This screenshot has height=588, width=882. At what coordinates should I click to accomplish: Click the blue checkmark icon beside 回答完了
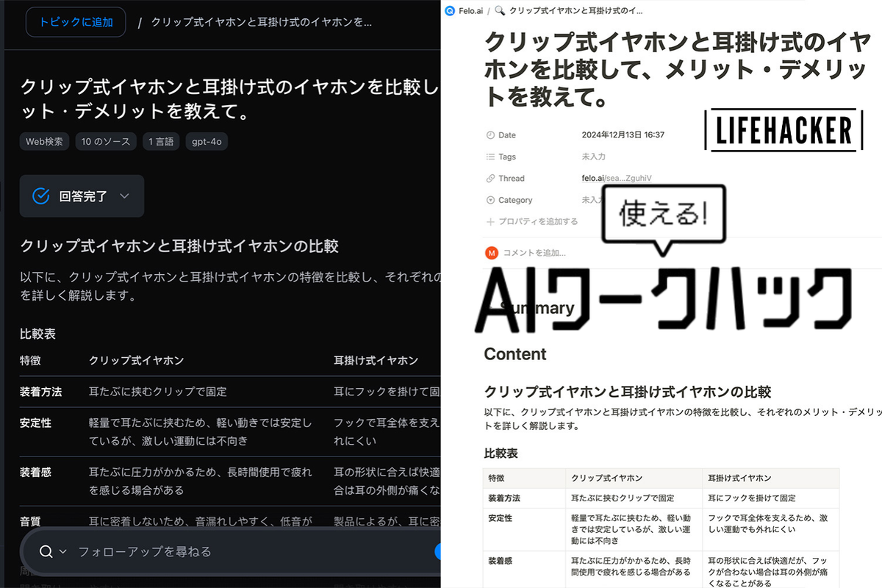[x=40, y=196]
